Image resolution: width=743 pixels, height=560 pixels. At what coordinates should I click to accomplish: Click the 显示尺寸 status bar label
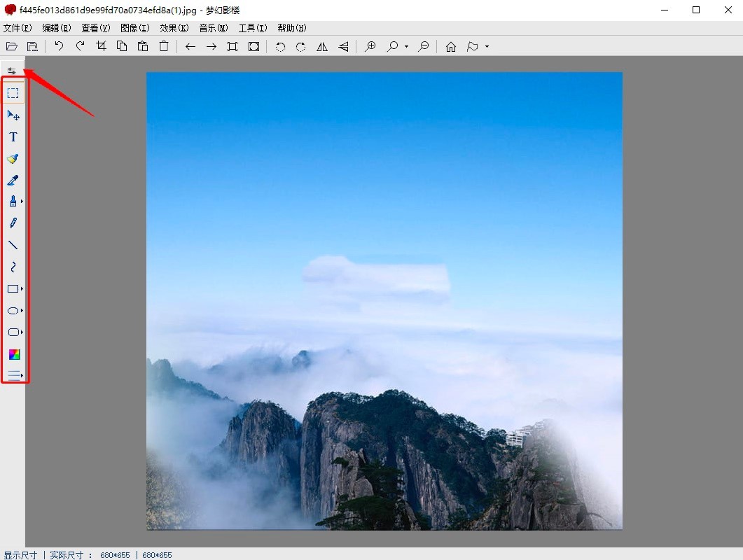pos(20,555)
